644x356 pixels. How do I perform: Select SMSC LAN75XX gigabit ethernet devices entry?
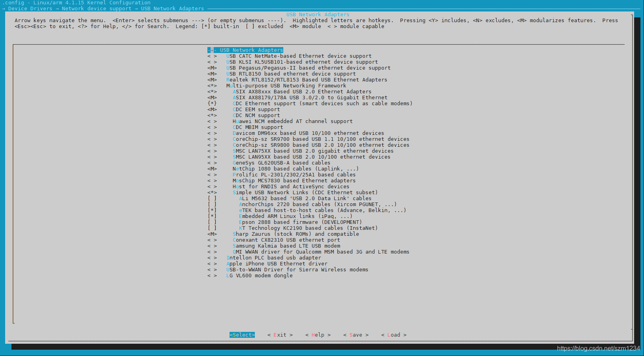coord(313,151)
